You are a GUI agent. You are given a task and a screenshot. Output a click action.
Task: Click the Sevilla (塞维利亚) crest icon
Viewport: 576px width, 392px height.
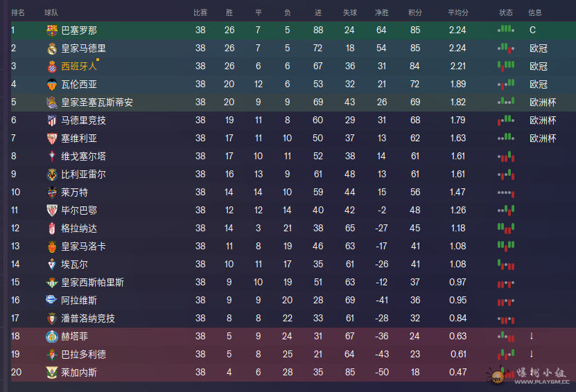point(51,139)
